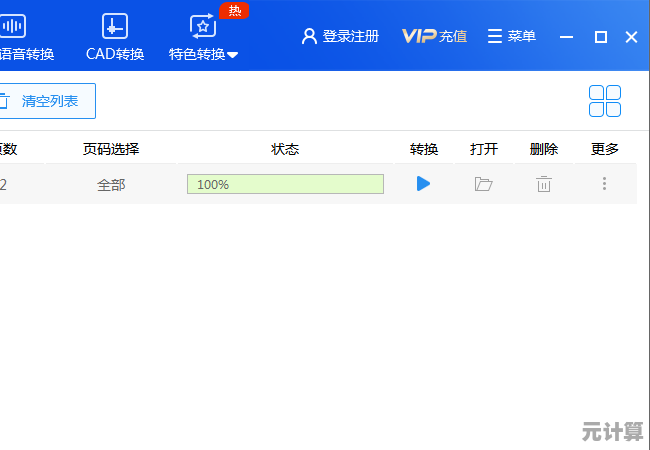Open the 菜单 hamburger menu
The width and height of the screenshot is (650, 450).
[511, 36]
